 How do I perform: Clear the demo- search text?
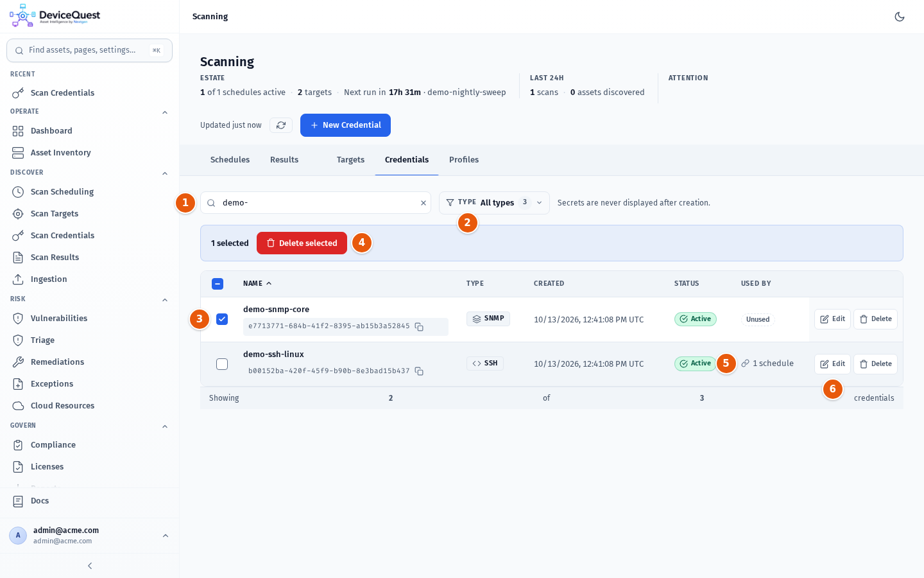click(x=424, y=203)
